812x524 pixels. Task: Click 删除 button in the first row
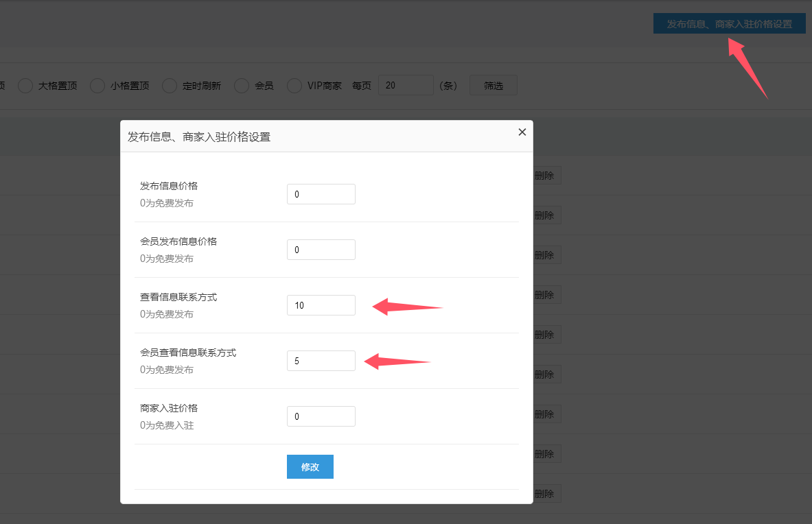tap(546, 176)
